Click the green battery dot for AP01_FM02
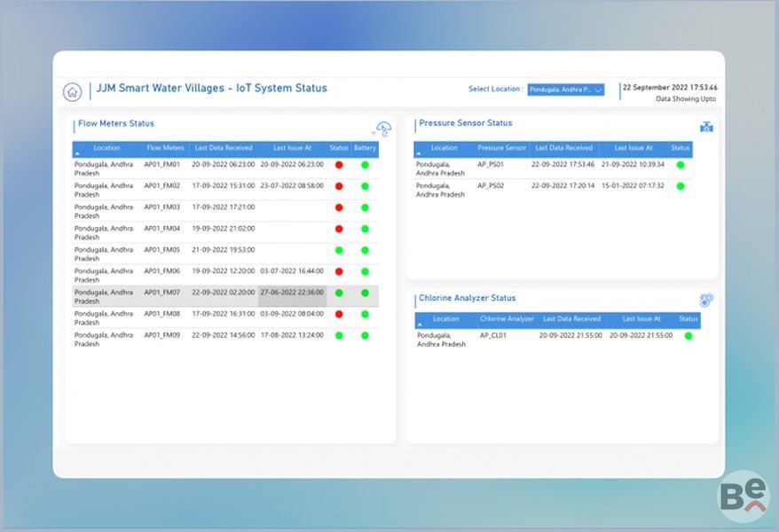The image size is (779, 532). (x=365, y=186)
